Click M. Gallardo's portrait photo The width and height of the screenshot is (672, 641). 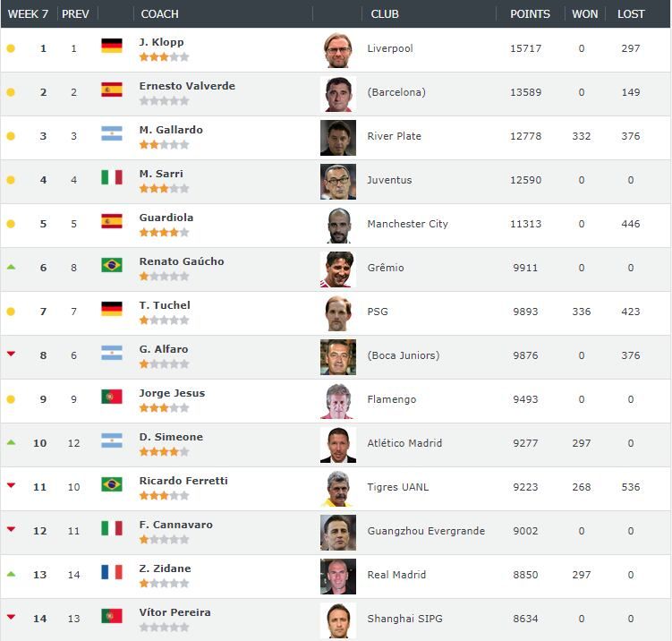(x=338, y=137)
